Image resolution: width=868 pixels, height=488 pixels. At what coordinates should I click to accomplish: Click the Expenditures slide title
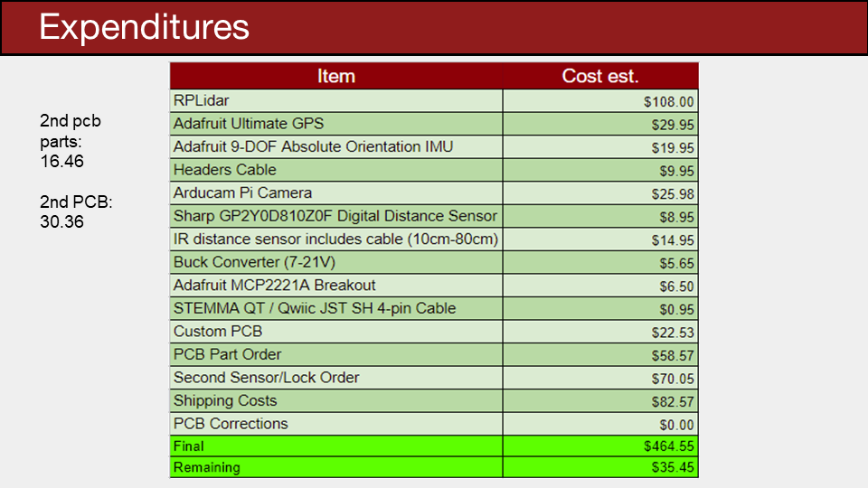point(144,28)
